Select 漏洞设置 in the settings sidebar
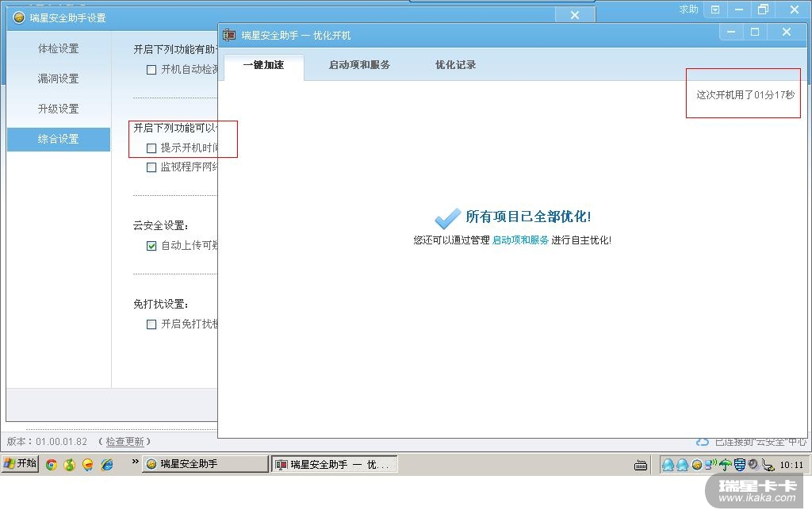This screenshot has width=812, height=514. coord(59,79)
